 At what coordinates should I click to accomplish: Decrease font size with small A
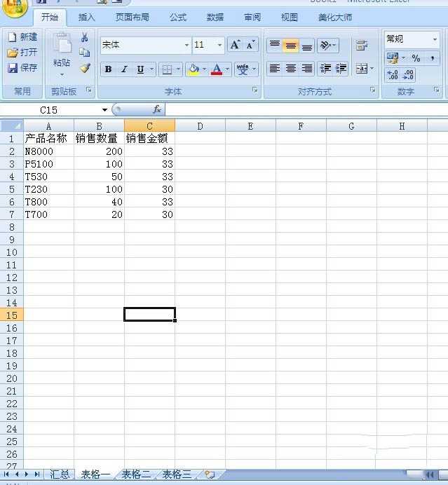coord(250,45)
